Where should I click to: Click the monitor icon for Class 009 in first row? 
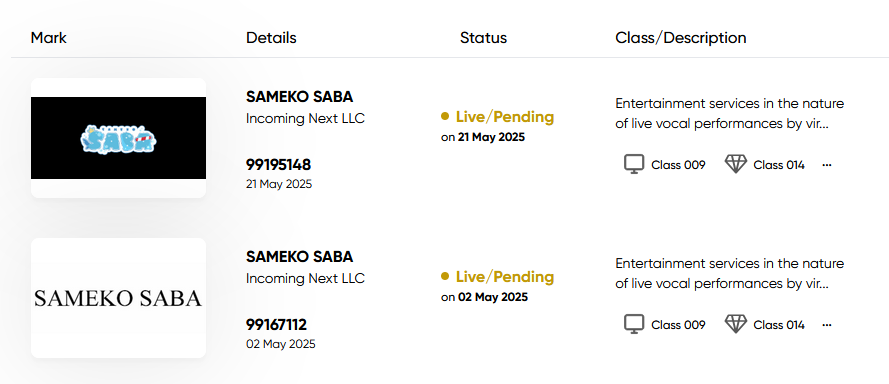[634, 164]
